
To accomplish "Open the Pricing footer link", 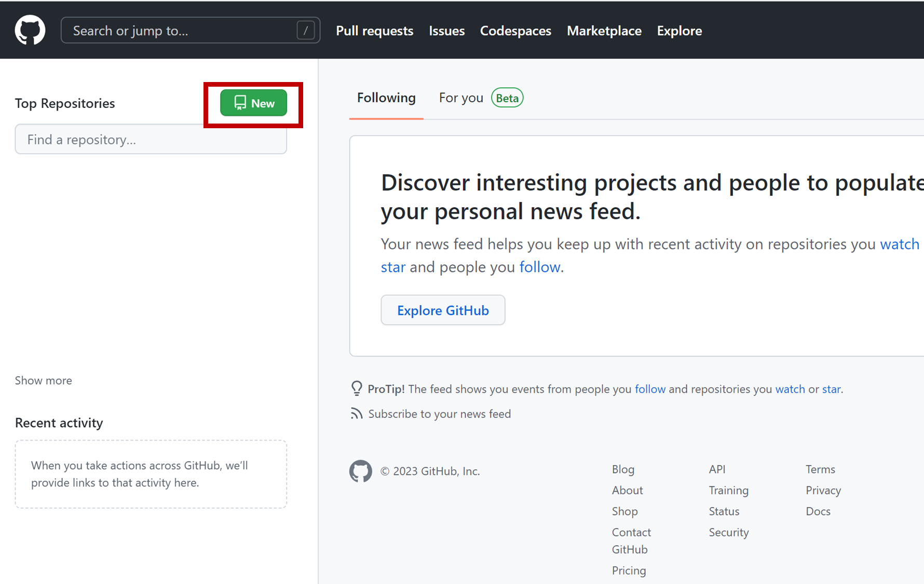I will coord(629,571).
